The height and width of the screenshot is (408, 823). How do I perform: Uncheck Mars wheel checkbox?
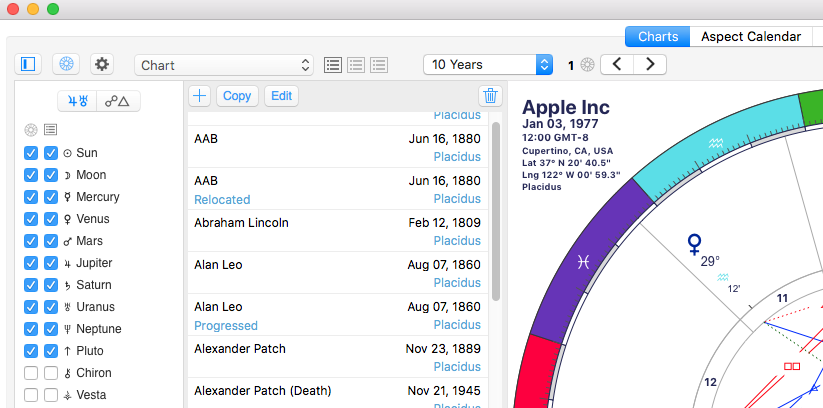tap(31, 241)
